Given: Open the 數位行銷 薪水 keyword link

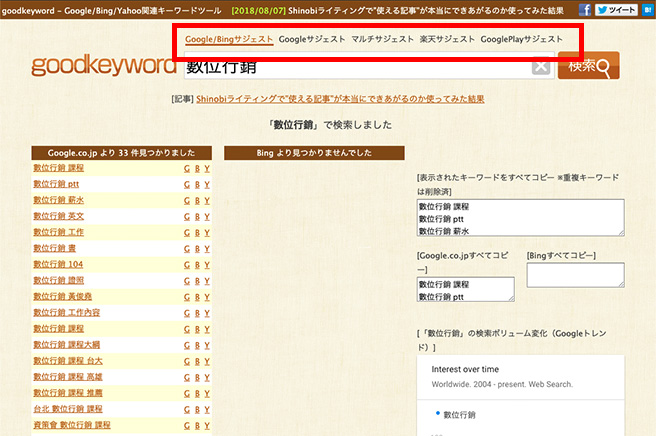Looking at the screenshot, I should [x=59, y=200].
